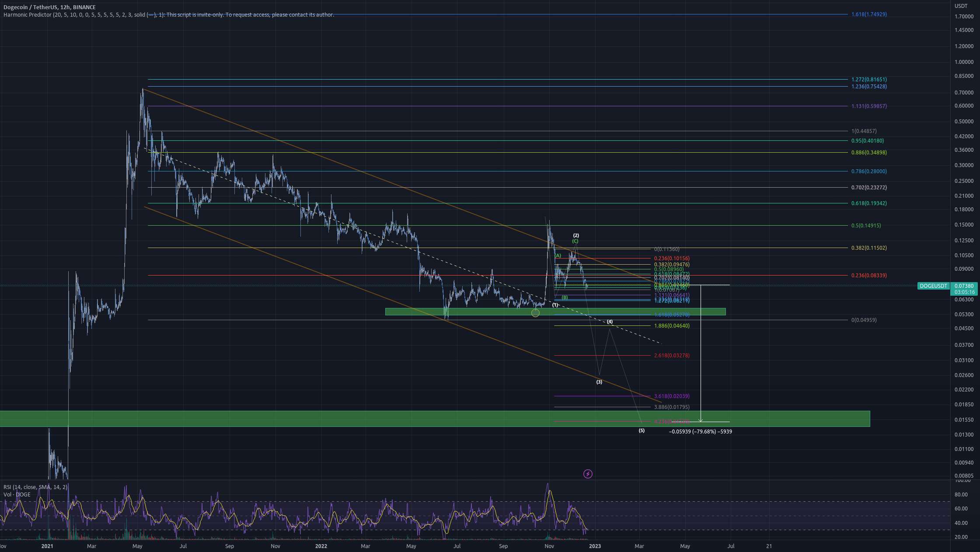Select the 0.886(0.34898) Fibonacci label
The width and height of the screenshot is (980, 552).
869,153
